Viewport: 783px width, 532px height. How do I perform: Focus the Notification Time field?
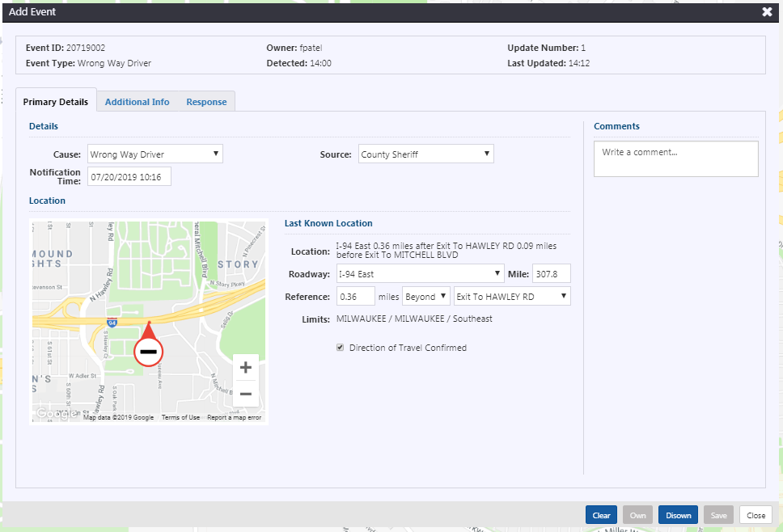click(x=129, y=177)
